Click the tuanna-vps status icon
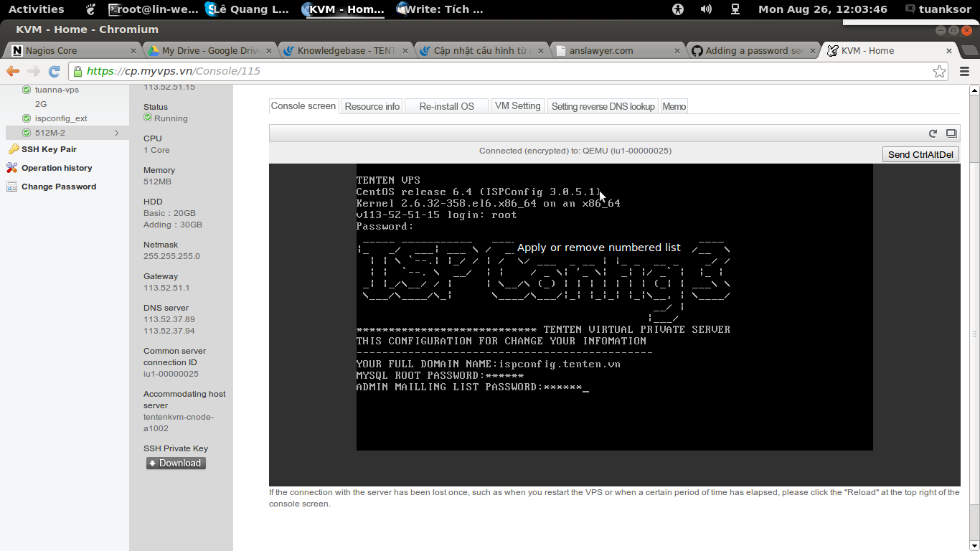This screenshot has height=551, width=980. 27,90
